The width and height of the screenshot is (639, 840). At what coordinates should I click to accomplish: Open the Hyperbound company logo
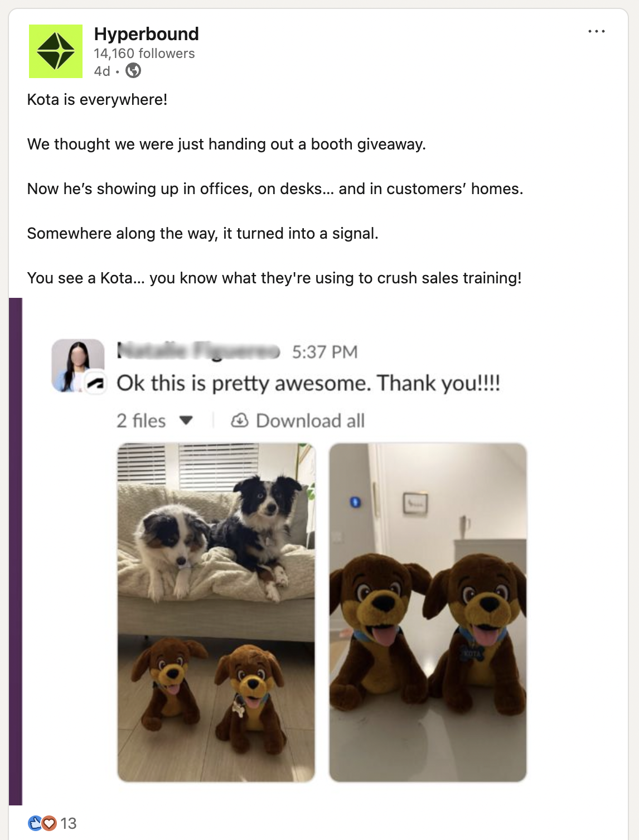coord(56,51)
